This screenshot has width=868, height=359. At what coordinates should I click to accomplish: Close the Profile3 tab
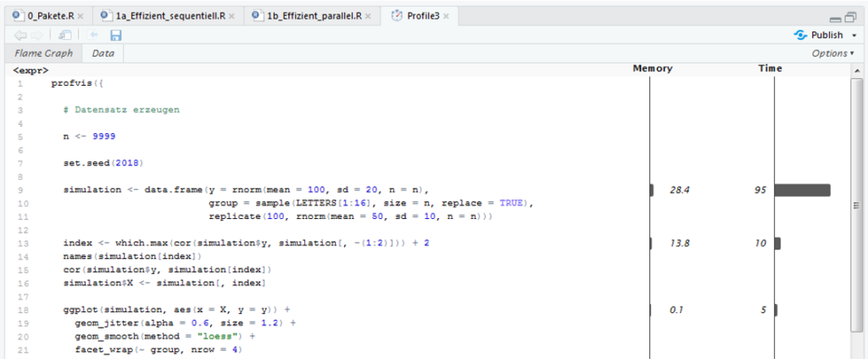click(446, 16)
